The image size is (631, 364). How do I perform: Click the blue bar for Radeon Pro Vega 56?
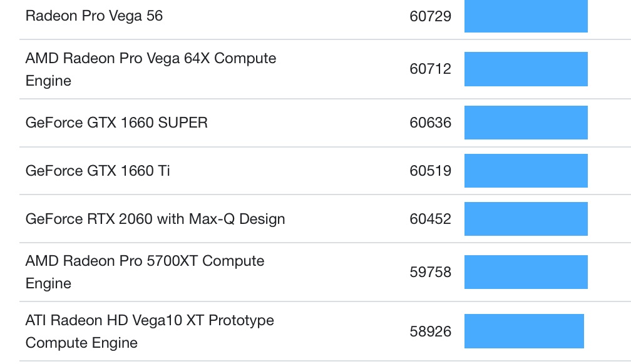[x=526, y=16]
